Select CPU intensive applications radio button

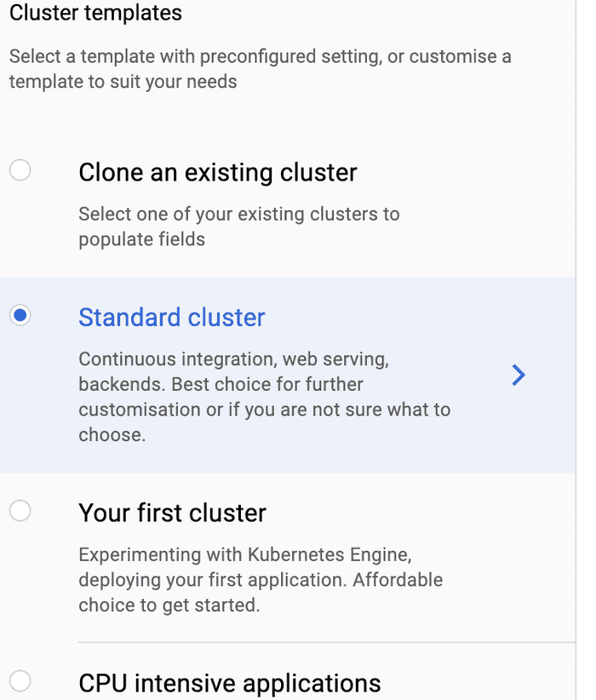(x=20, y=680)
